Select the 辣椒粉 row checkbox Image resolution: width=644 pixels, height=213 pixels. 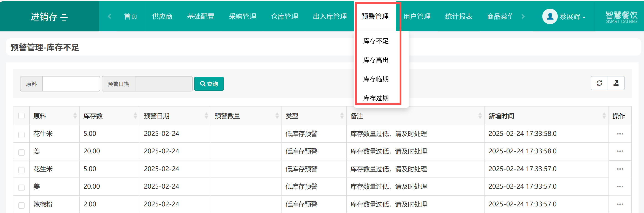pyautogui.click(x=21, y=205)
